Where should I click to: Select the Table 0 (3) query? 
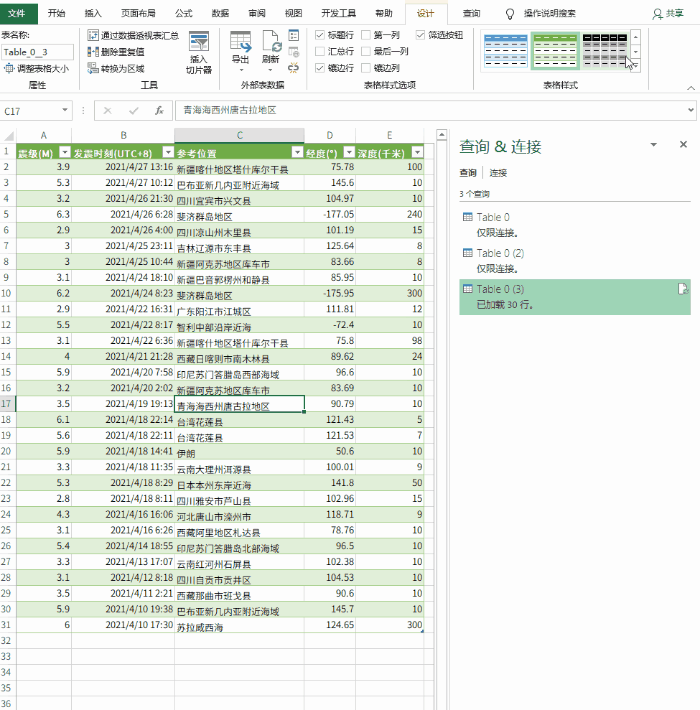click(575, 297)
